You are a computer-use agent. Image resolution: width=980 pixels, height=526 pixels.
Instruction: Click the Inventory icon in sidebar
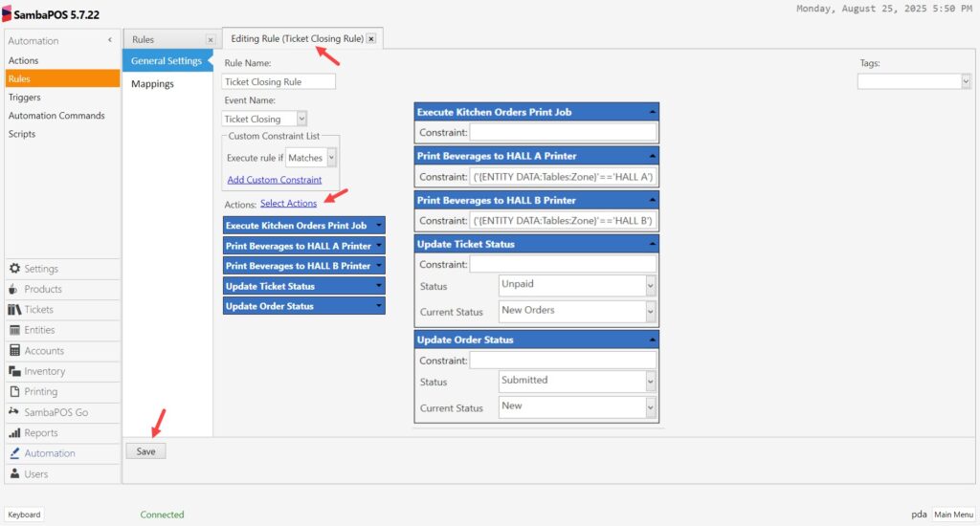(x=14, y=371)
